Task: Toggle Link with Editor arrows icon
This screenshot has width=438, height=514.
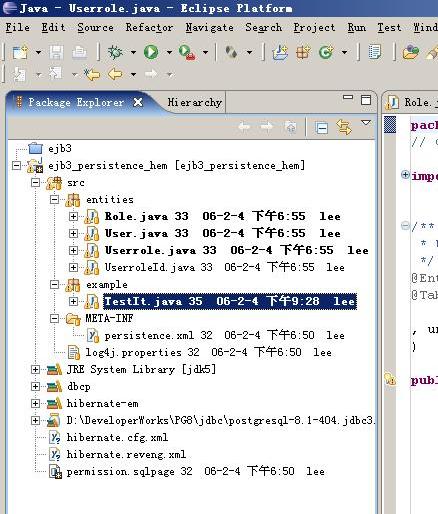Action: pyautogui.click(x=344, y=127)
